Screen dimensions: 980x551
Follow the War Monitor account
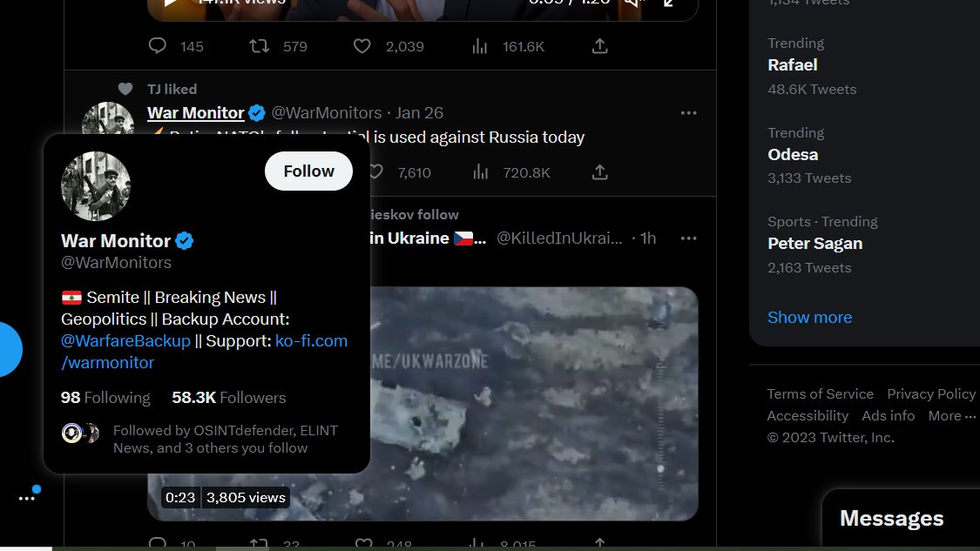pyautogui.click(x=308, y=171)
